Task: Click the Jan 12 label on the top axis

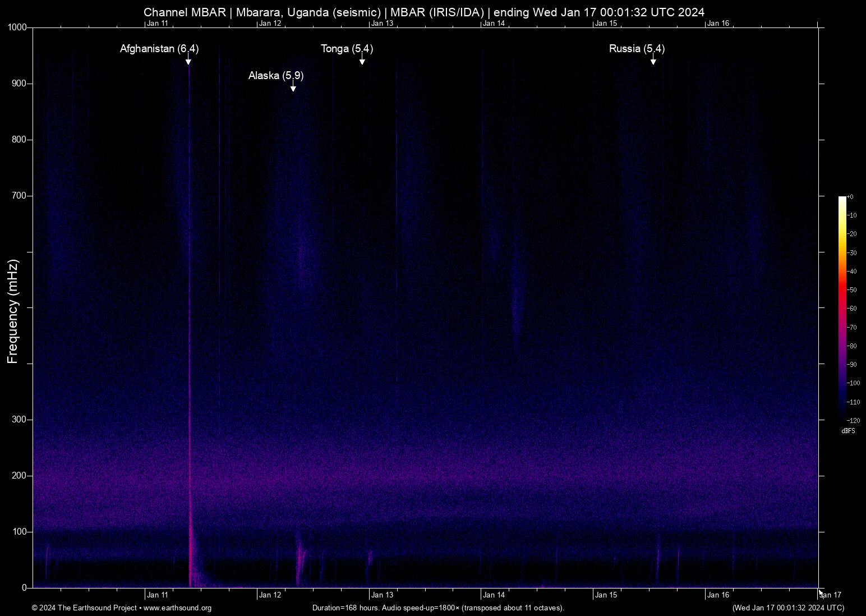Action: [270, 24]
